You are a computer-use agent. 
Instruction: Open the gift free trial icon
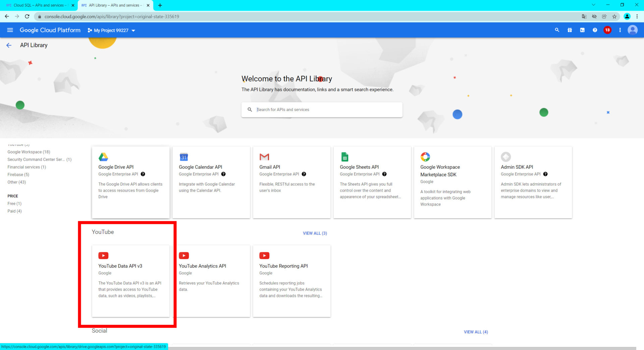pyautogui.click(x=570, y=30)
